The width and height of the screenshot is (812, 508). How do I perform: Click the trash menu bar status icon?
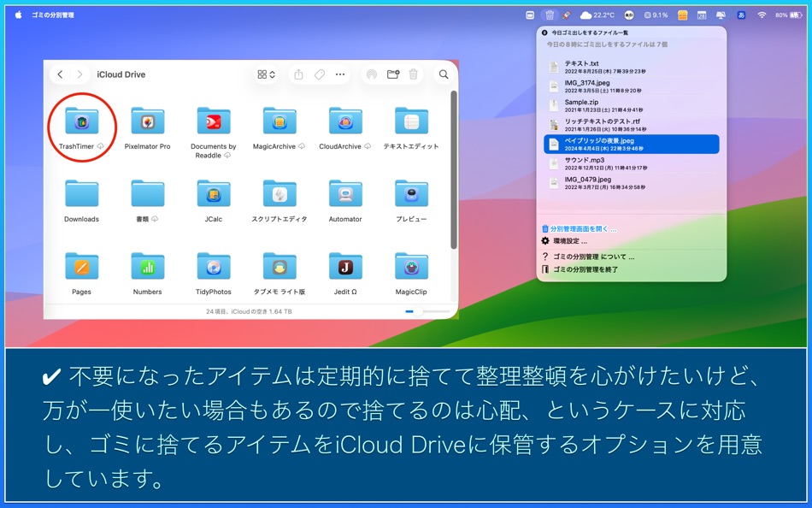(550, 15)
